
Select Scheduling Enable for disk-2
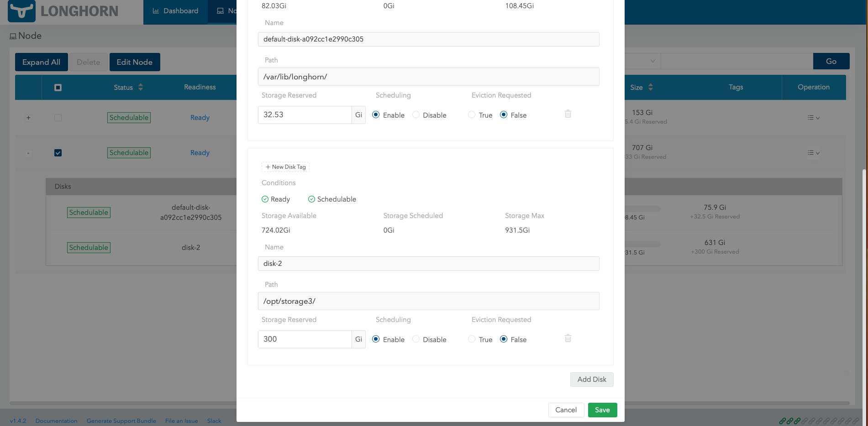pos(376,339)
